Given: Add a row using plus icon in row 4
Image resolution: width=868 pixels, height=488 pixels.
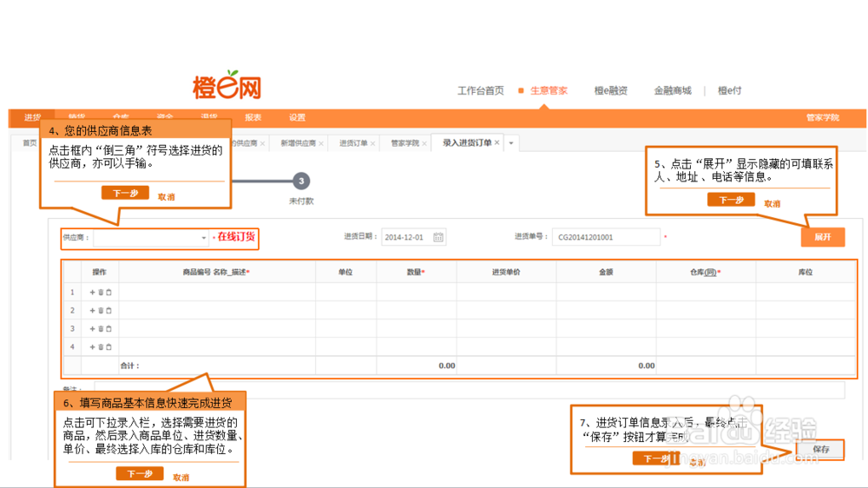Looking at the screenshot, I should [93, 346].
